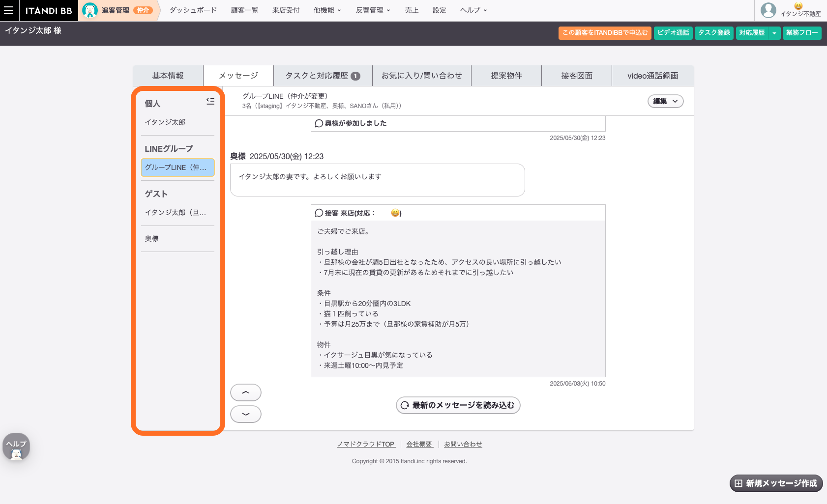Click the speech bubble icon beside 接客 来店

coord(319,213)
